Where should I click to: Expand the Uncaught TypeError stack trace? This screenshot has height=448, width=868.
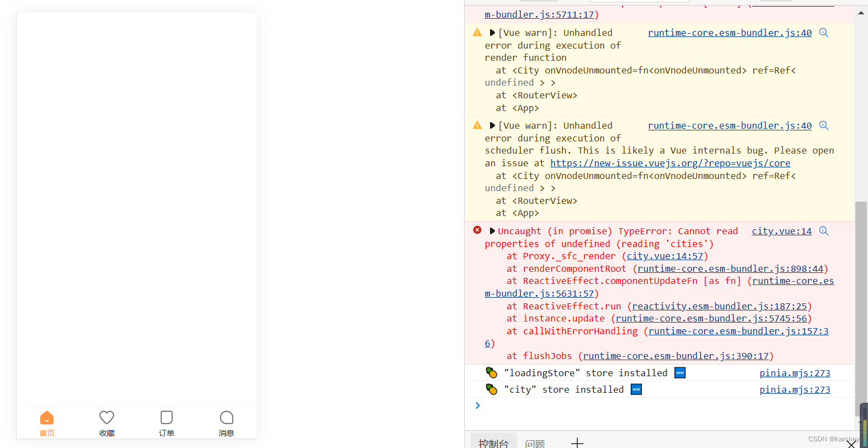(x=492, y=231)
